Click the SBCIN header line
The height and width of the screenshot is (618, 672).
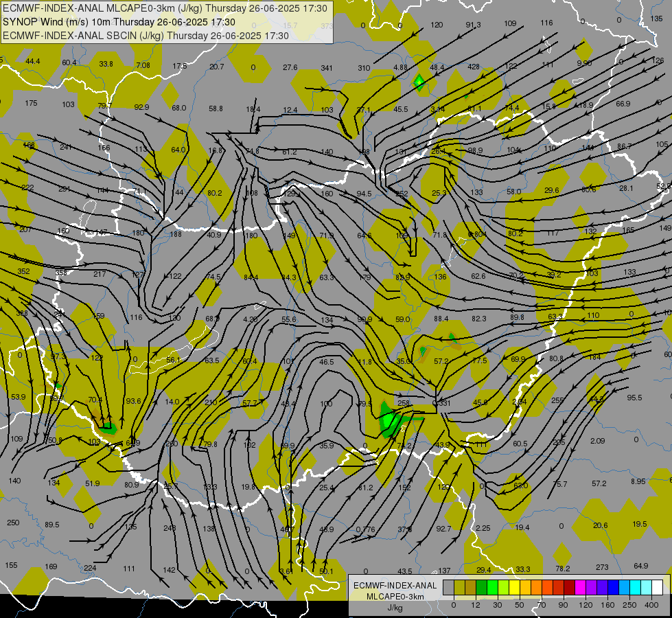tap(146, 36)
